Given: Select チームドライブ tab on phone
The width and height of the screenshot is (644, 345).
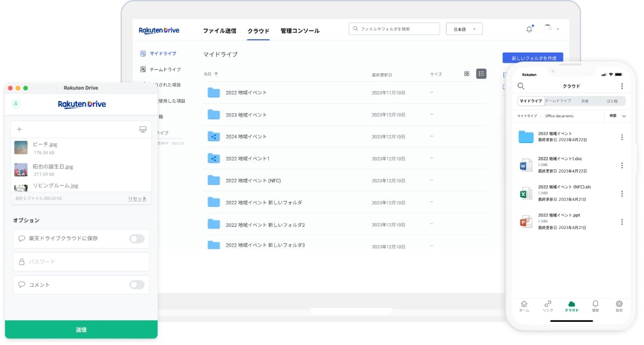Looking at the screenshot, I should point(558,101).
